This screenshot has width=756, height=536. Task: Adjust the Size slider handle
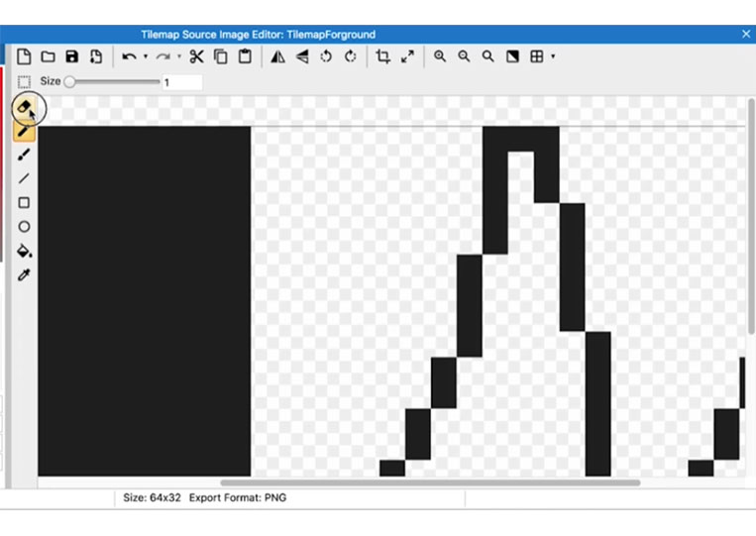(x=70, y=82)
